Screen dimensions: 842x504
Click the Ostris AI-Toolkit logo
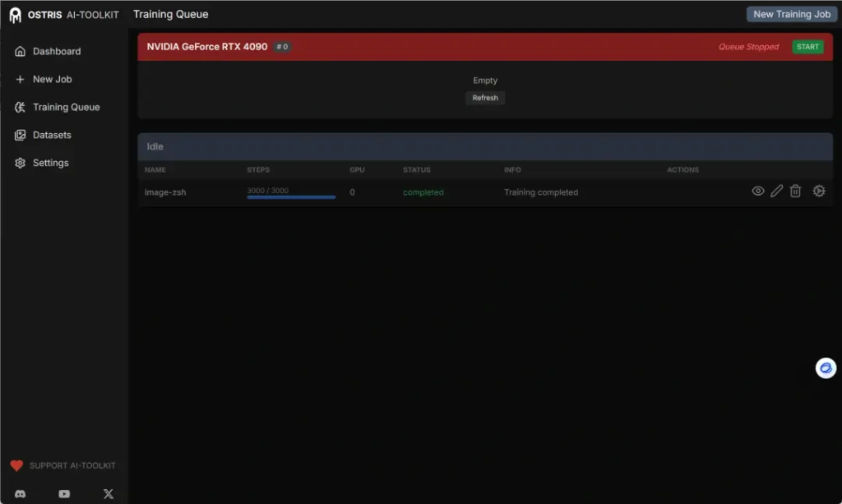pos(16,15)
